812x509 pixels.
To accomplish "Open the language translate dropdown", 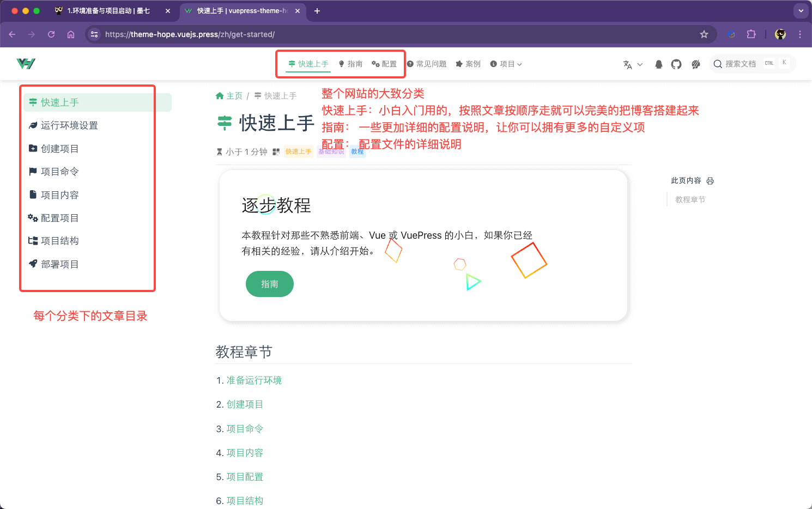I will pos(633,64).
